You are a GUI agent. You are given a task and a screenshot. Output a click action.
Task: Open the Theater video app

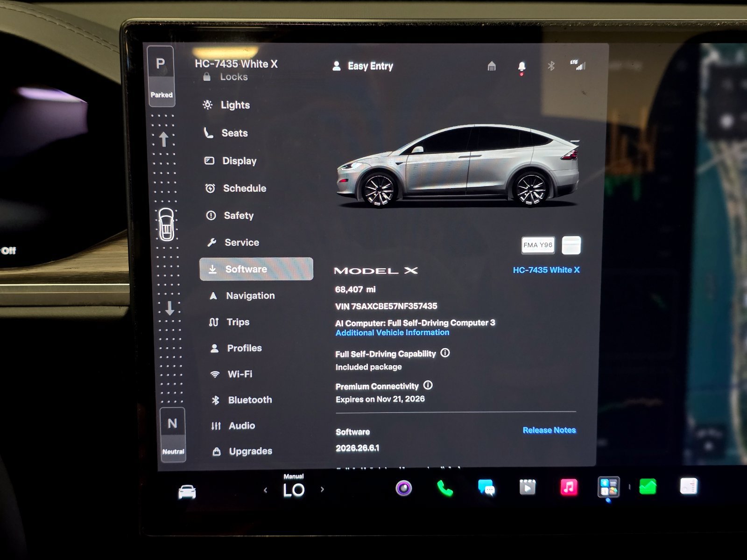pos(528,487)
